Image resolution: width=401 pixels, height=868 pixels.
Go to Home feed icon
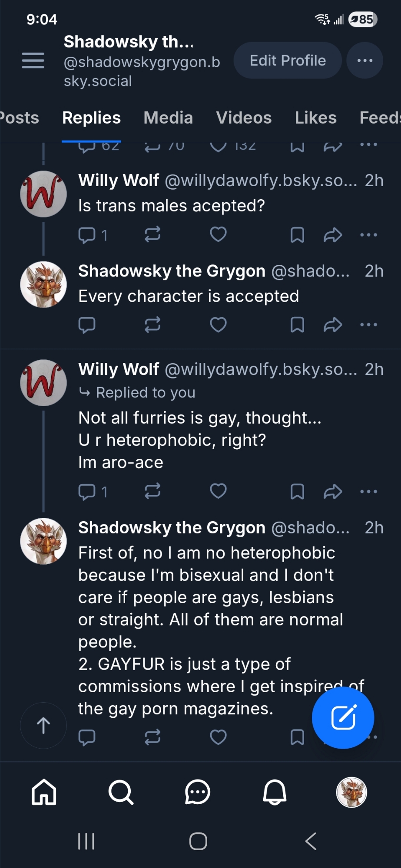(44, 792)
